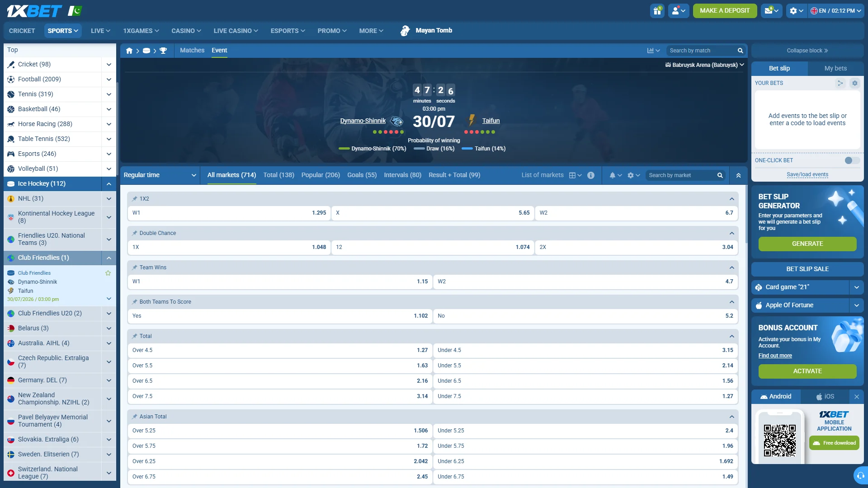Collapse the Team Wins market
This screenshot has height=488, width=868.
(732, 267)
